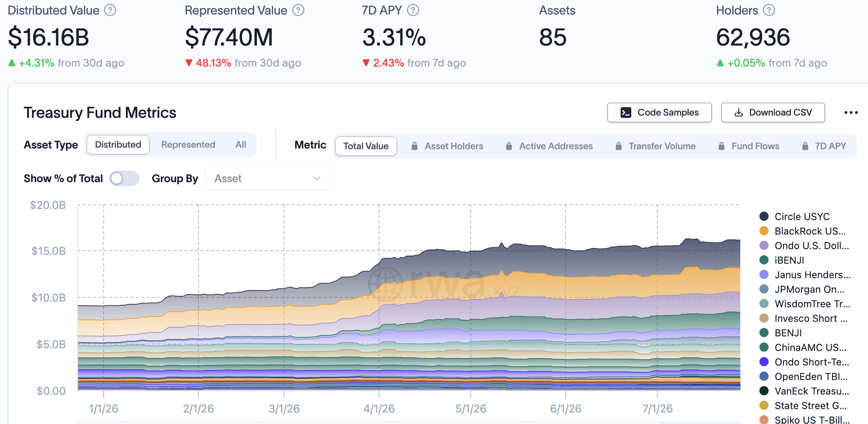Click the +4.31% from 30d ago change

tap(67, 63)
